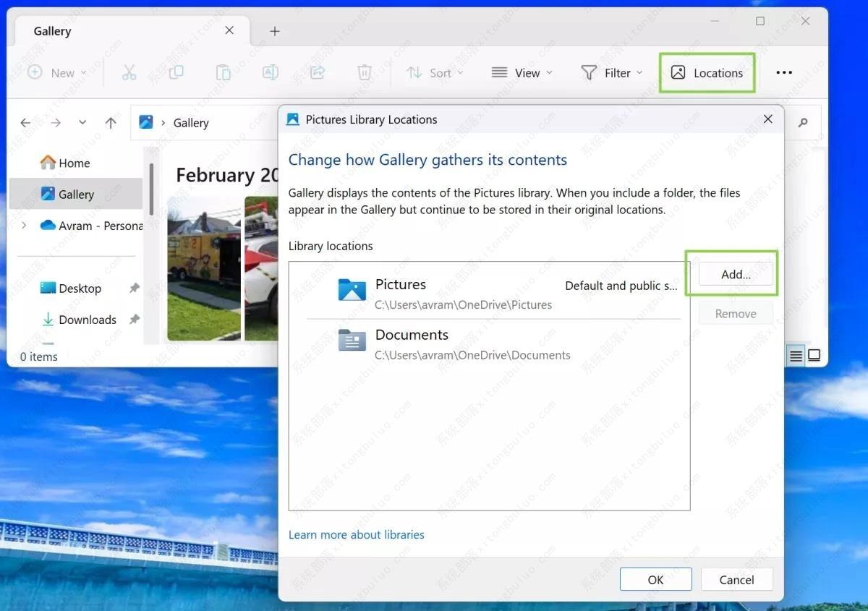Viewport: 868px width, 611px height.
Task: Click the Share icon in the toolbar
Action: pyautogui.click(x=317, y=72)
